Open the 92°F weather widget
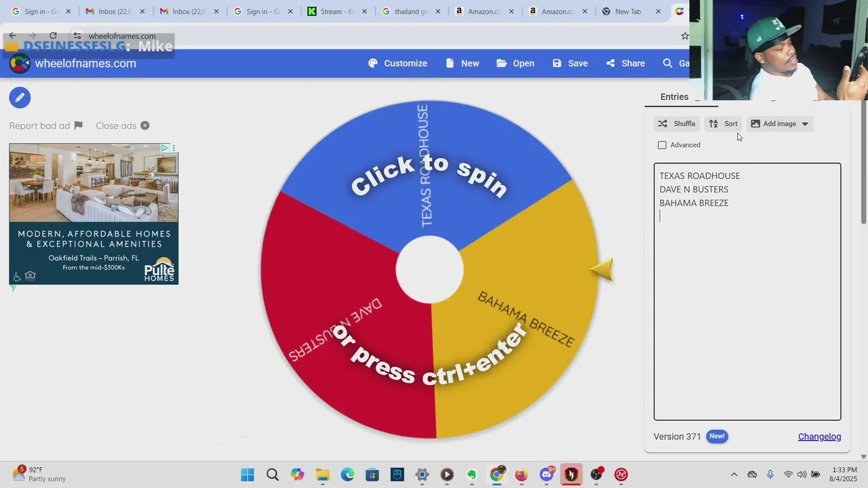This screenshot has width=868, height=488. [39, 474]
